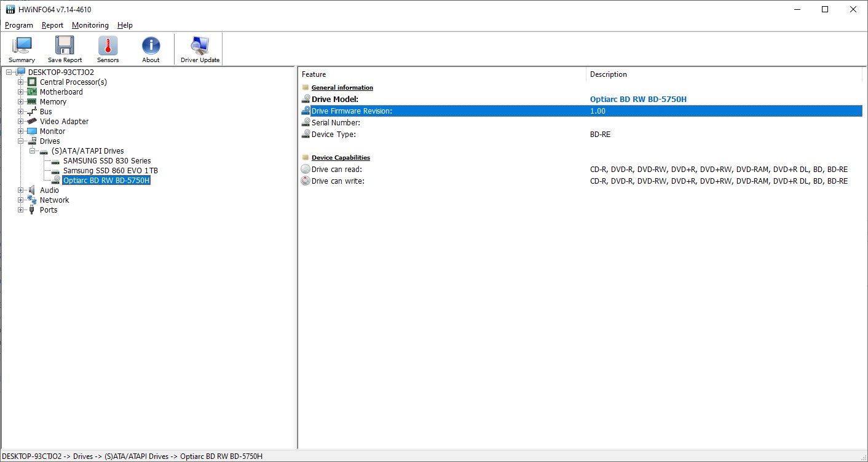Expand the Audio node
The height and width of the screenshot is (462, 868).
[20, 190]
